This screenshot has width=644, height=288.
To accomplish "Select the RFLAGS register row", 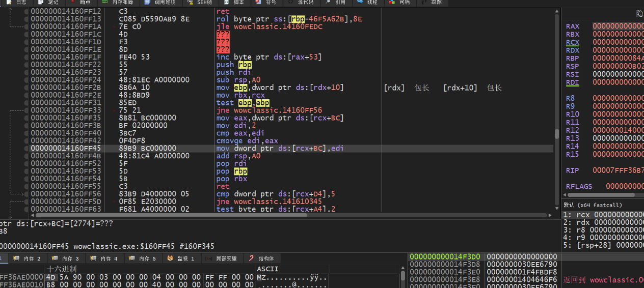I will [605, 186].
